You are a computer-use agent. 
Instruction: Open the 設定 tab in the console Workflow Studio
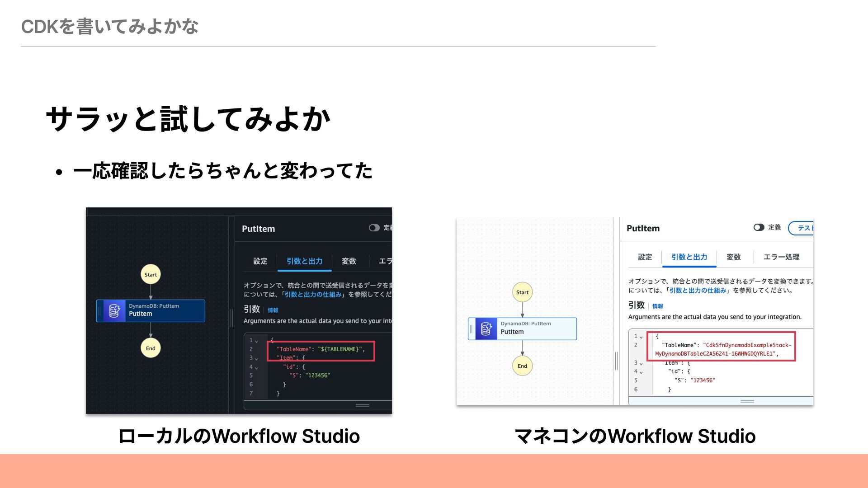(x=645, y=257)
